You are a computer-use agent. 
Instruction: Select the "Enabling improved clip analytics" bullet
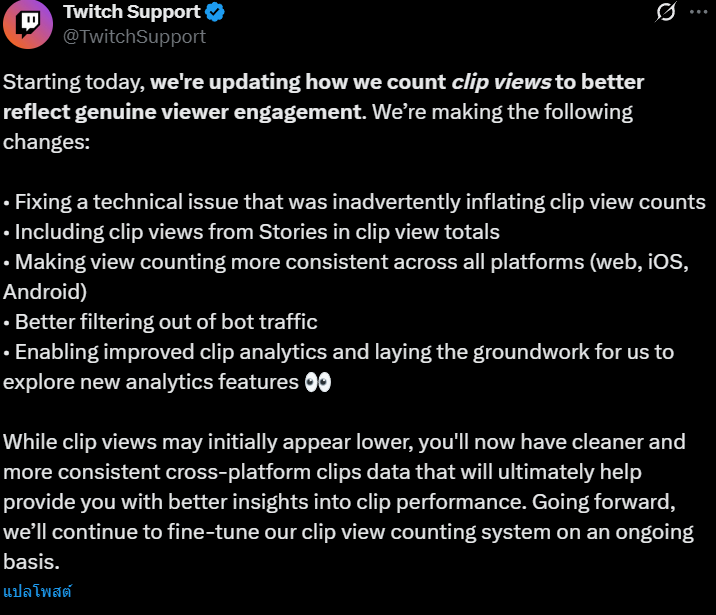point(338,351)
